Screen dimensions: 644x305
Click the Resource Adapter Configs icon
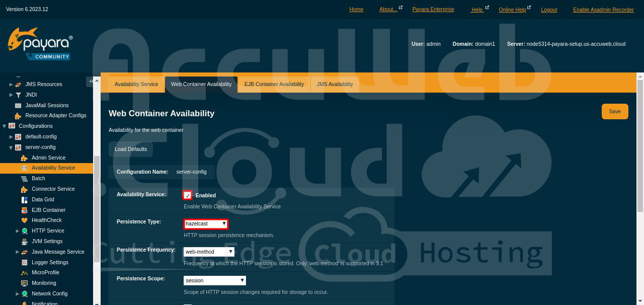[18, 116]
